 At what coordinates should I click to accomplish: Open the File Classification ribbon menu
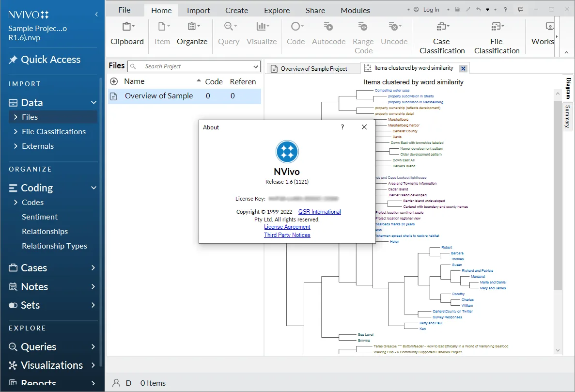(497, 38)
